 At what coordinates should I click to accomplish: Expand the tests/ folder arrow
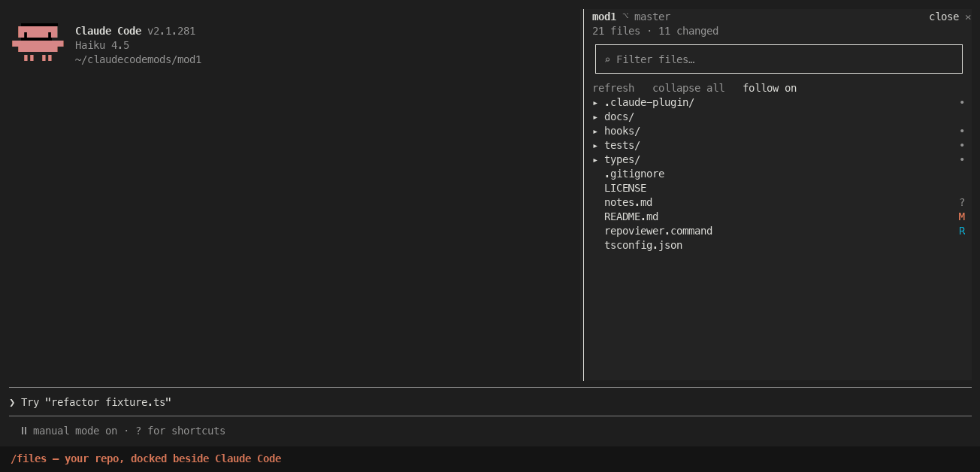pos(595,145)
